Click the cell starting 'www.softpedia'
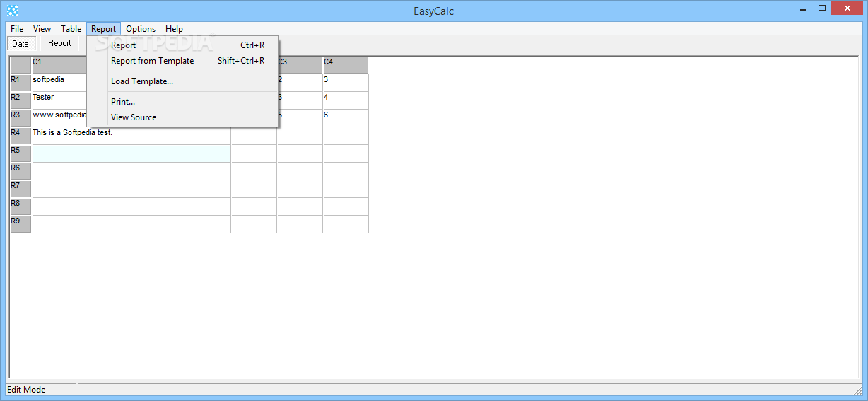868x401 pixels. click(59, 118)
